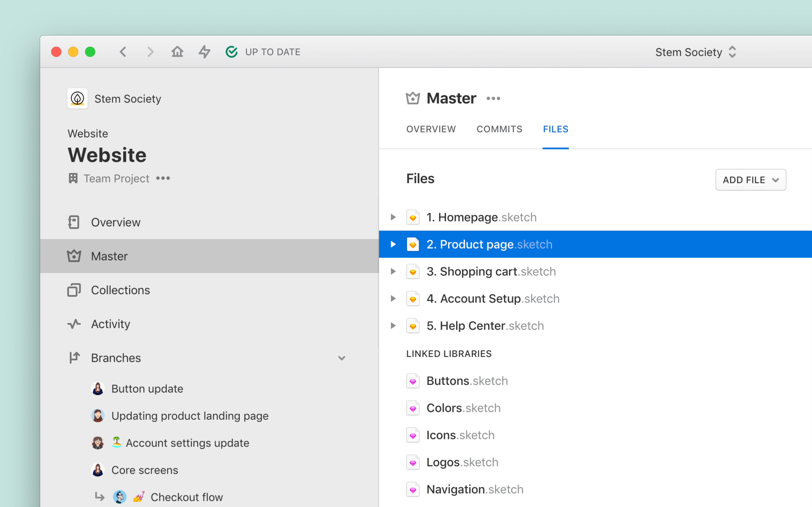Click avatar beside Account settings update

[98, 443]
